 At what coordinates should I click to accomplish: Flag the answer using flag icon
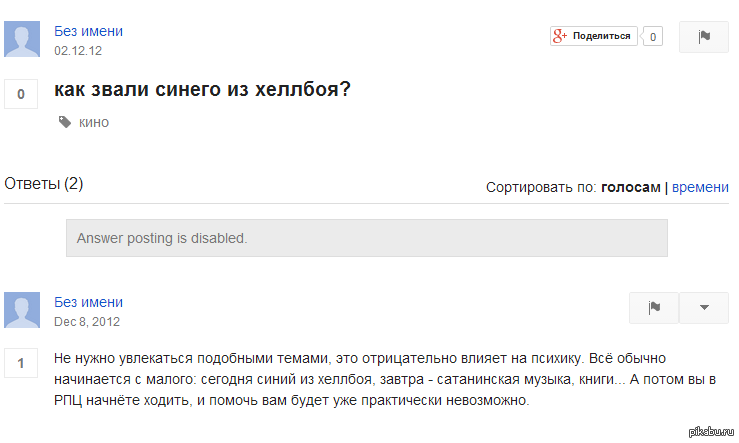click(x=654, y=308)
